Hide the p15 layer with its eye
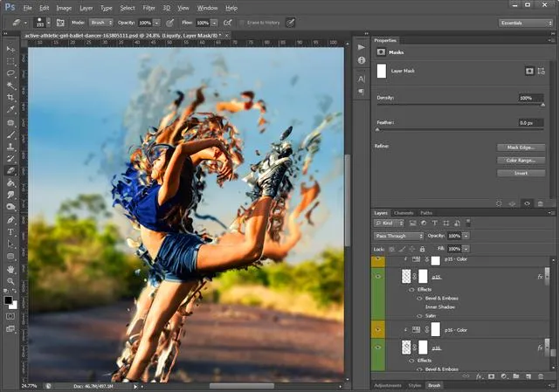The height and width of the screenshot is (392, 559). tap(378, 276)
